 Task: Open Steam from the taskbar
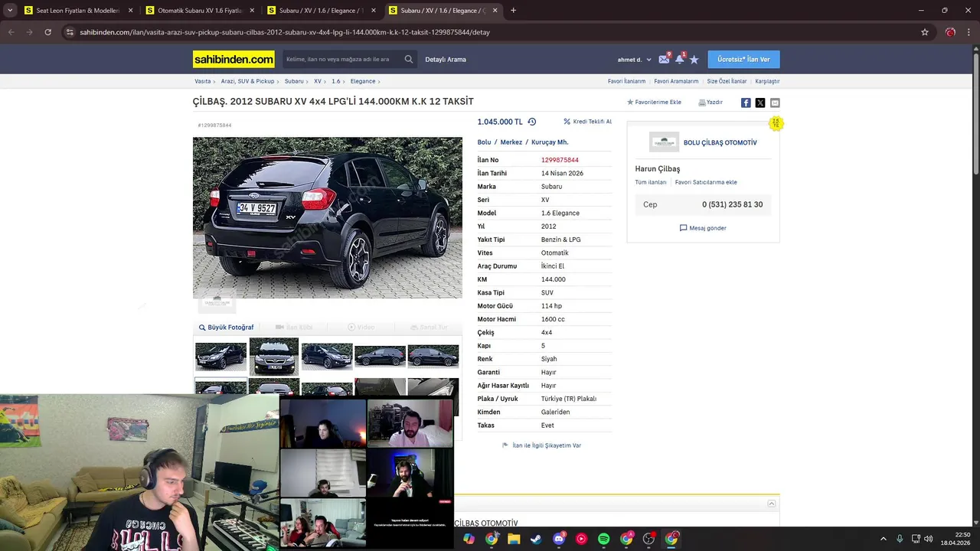coord(536,539)
